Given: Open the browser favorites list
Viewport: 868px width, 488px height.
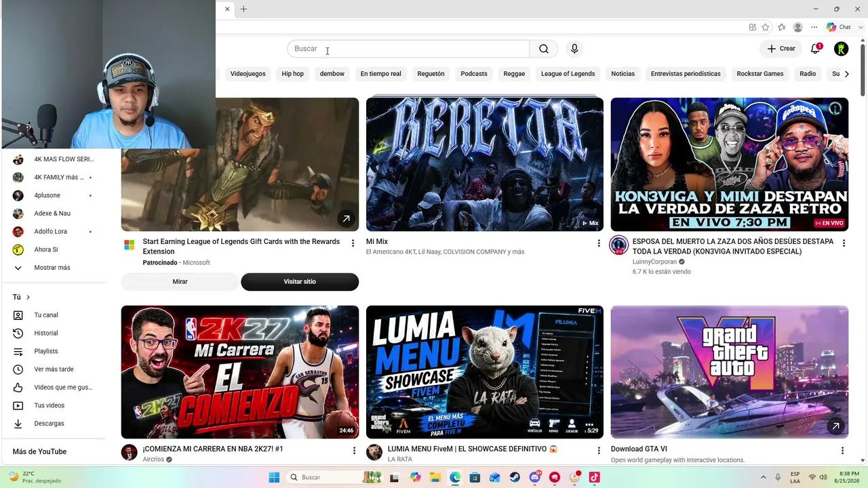Looking at the screenshot, I should click(782, 27).
